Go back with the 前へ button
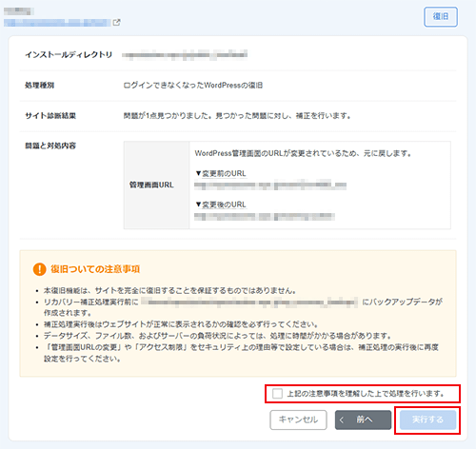This screenshot has height=449, width=476. point(363,420)
